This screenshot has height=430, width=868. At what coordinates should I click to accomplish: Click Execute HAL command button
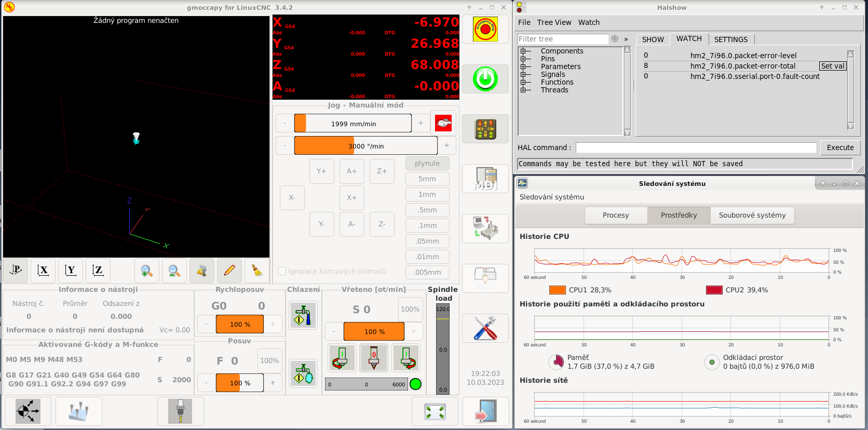[840, 147]
